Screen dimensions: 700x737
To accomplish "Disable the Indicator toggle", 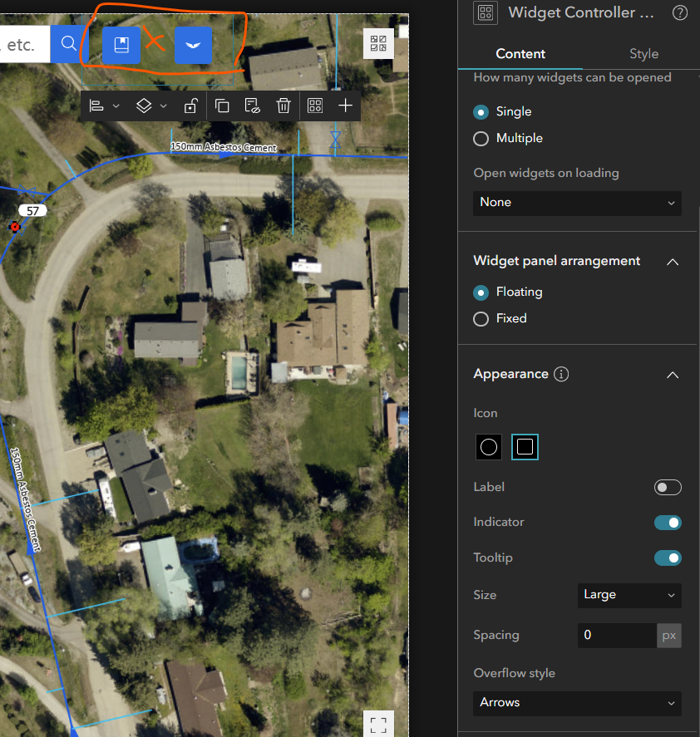I will point(668,523).
